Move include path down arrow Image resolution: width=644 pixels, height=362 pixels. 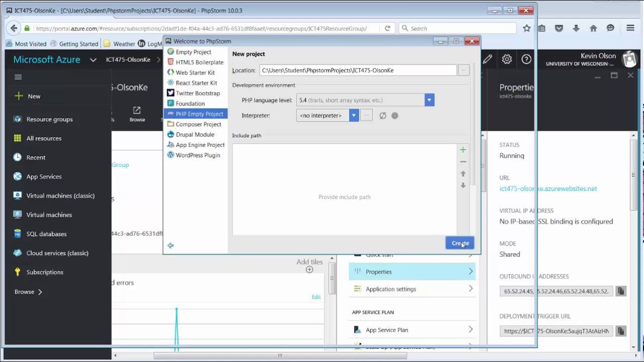pyautogui.click(x=463, y=186)
